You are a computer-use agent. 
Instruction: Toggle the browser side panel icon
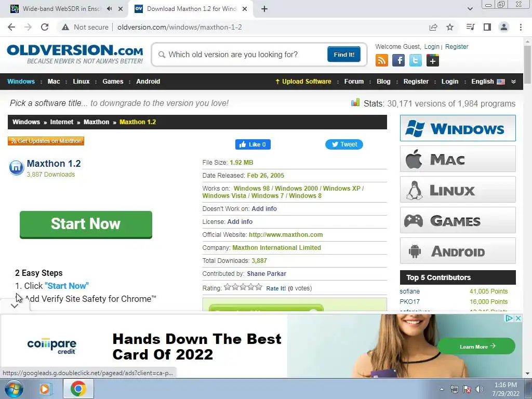pyautogui.click(x=487, y=27)
